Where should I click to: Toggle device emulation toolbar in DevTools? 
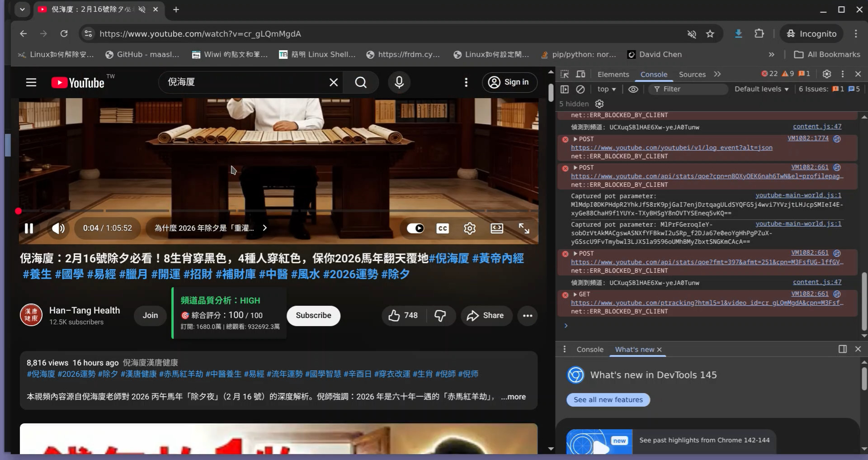click(581, 74)
